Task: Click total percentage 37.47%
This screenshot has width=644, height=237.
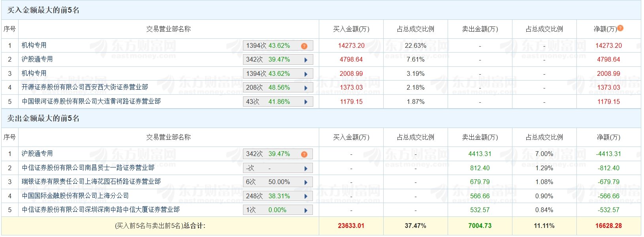Action: click(x=416, y=226)
